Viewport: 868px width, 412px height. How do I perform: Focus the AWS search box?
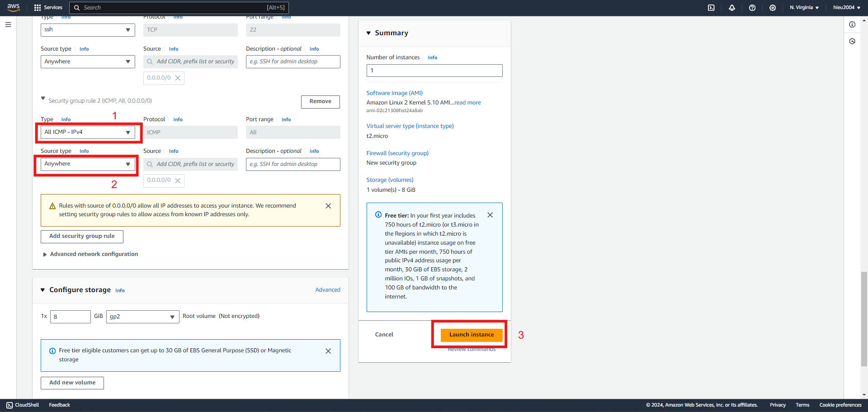tap(179, 8)
